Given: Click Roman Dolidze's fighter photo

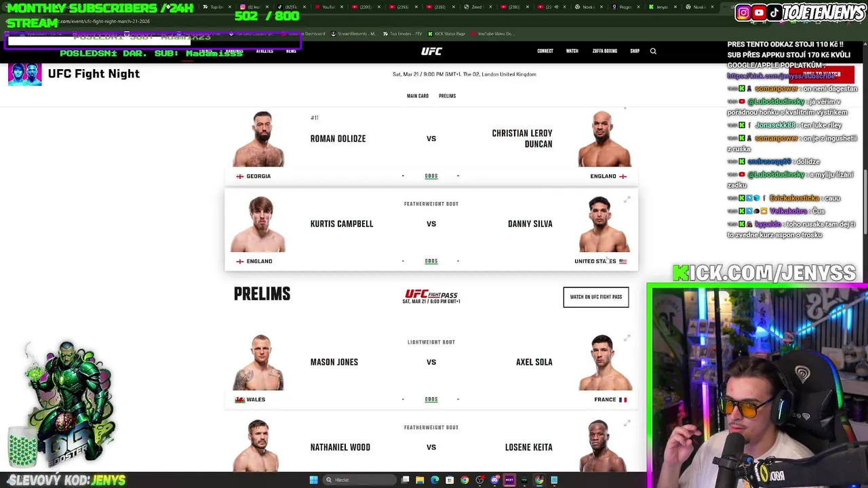Looking at the screenshot, I should coord(260,139).
